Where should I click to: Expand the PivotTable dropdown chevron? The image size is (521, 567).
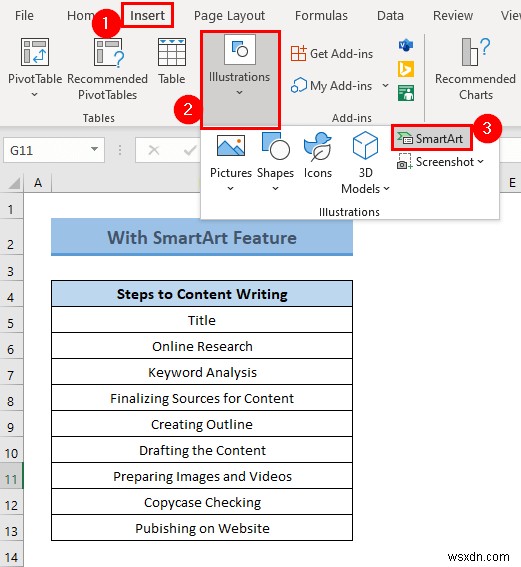click(x=35, y=95)
